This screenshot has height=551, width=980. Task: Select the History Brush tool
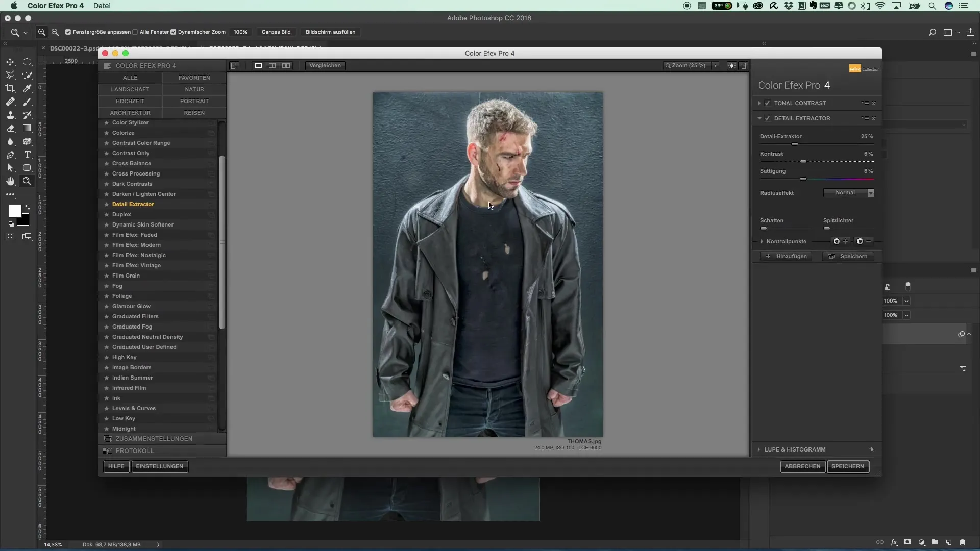coord(28,115)
